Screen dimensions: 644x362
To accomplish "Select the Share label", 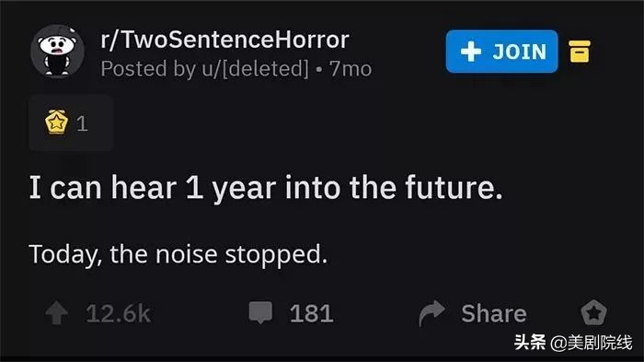I will (x=494, y=314).
